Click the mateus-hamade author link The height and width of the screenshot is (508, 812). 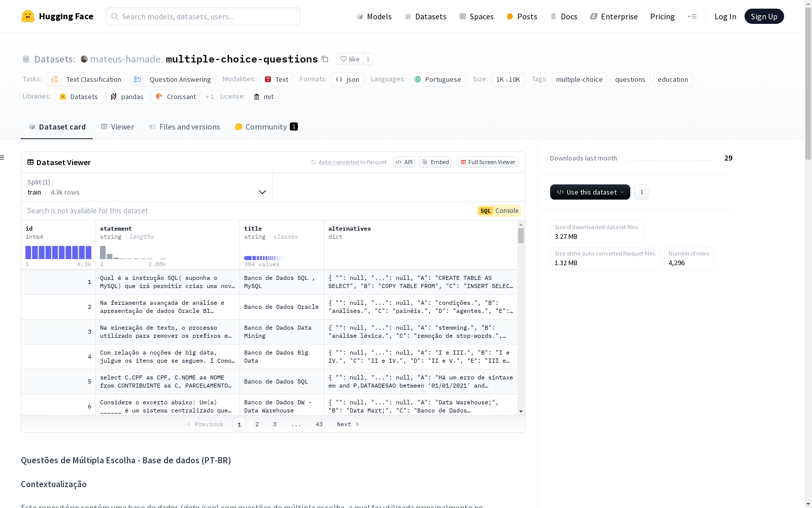point(125,59)
